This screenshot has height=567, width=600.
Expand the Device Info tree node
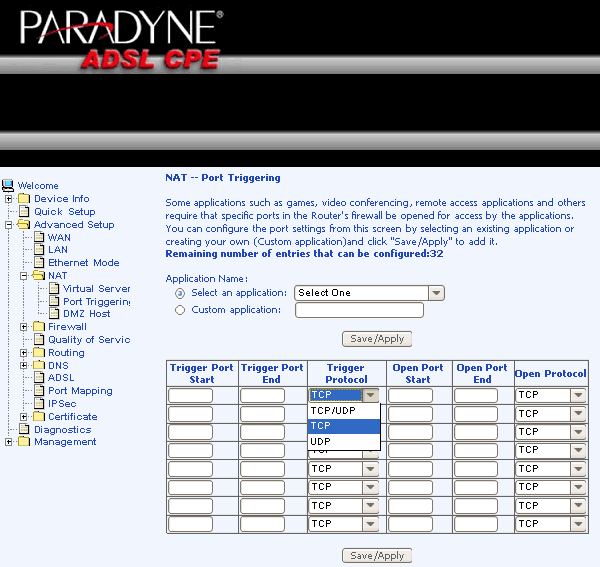9,199
